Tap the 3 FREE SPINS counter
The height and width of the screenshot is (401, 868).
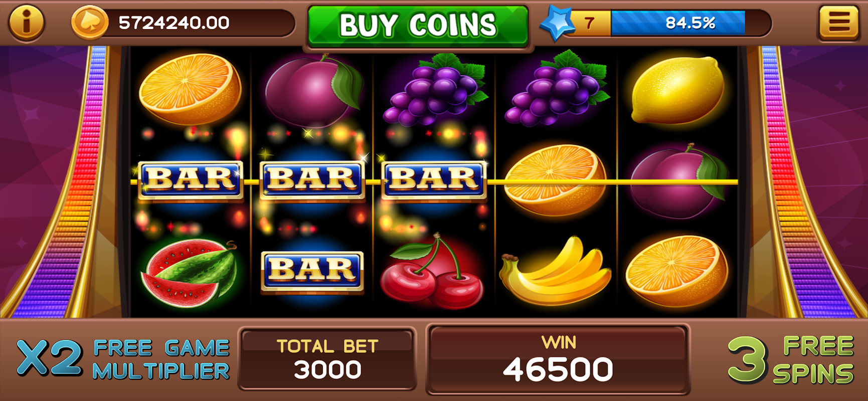[791, 360]
